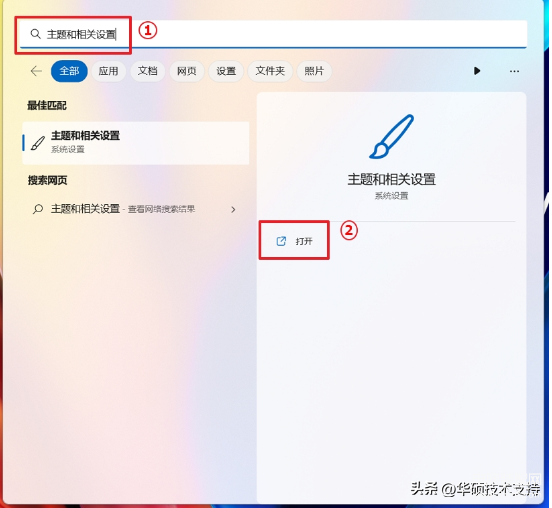Click the small brush icon in best match

pos(38,143)
